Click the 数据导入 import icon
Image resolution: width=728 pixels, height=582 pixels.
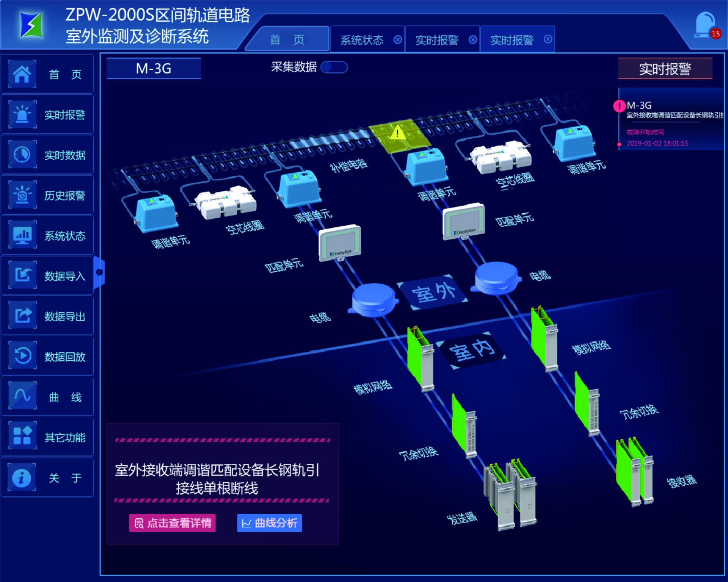pos(22,275)
